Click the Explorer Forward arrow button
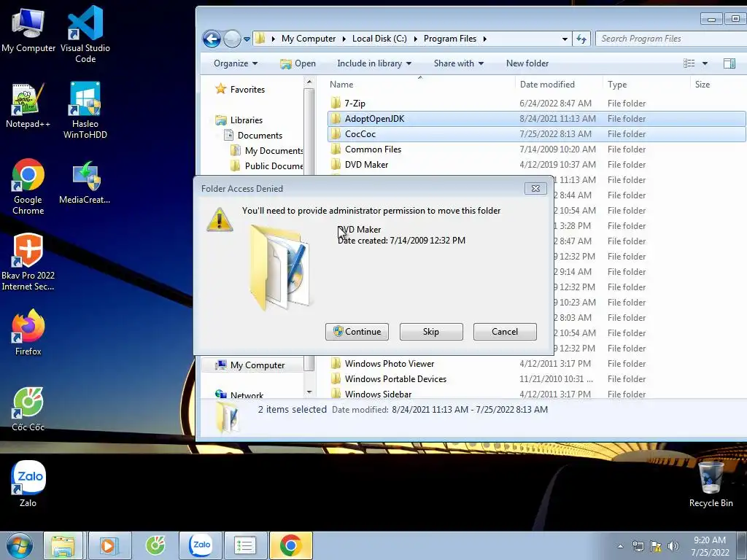The image size is (747, 560). point(232,39)
